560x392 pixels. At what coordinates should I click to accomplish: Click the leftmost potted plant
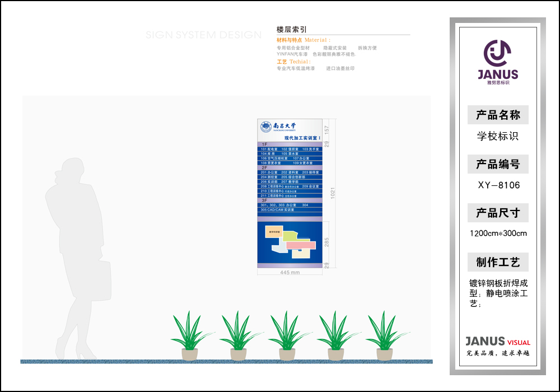coord(190,336)
